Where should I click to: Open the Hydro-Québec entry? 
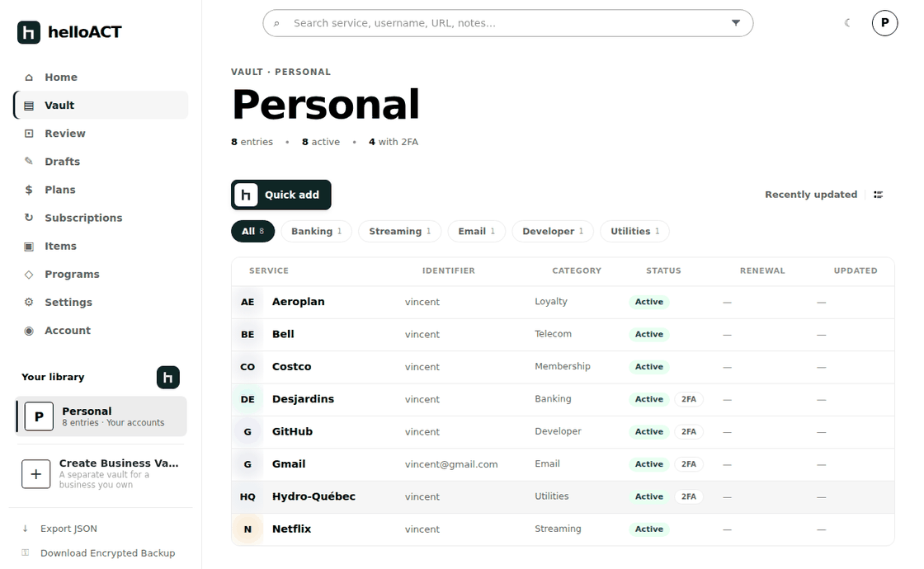click(x=563, y=496)
